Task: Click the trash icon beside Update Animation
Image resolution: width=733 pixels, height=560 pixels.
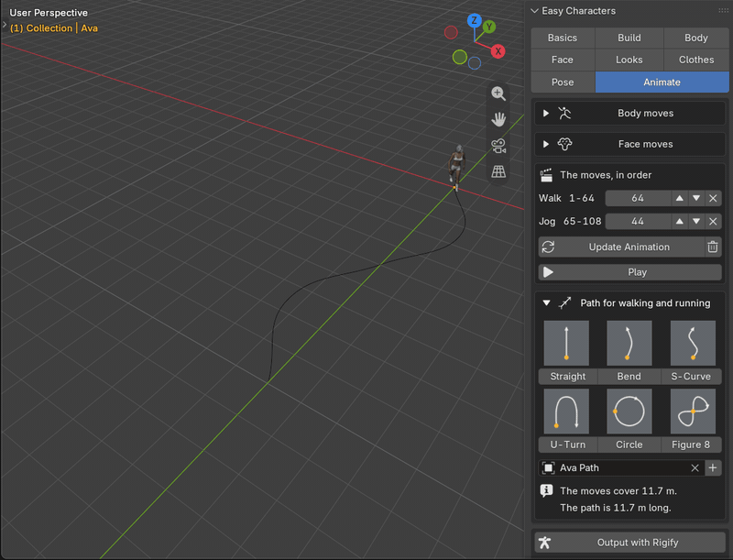Action: point(713,247)
